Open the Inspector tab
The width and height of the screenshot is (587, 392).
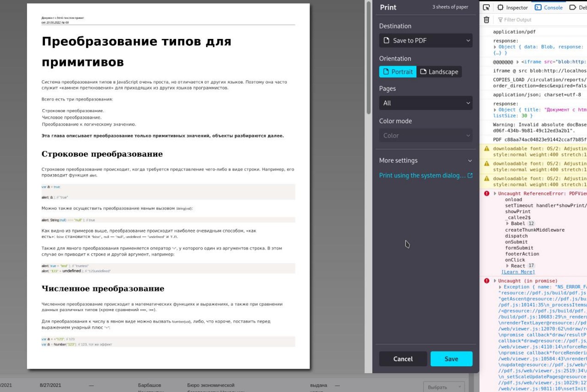(513, 7)
